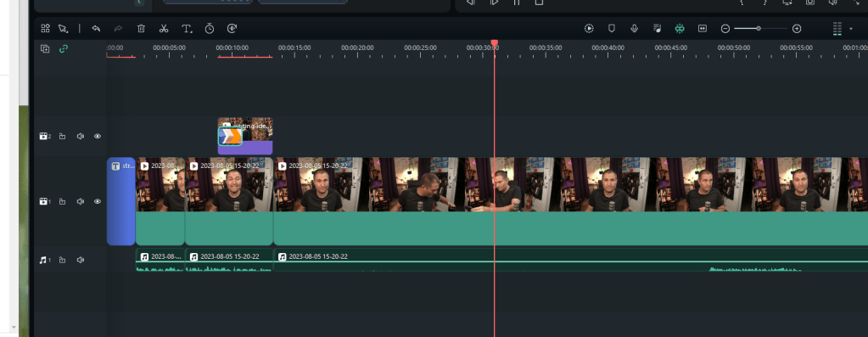Screen dimensions: 868x337
Task: Mute video track 2 speaker
Action: click(81, 136)
